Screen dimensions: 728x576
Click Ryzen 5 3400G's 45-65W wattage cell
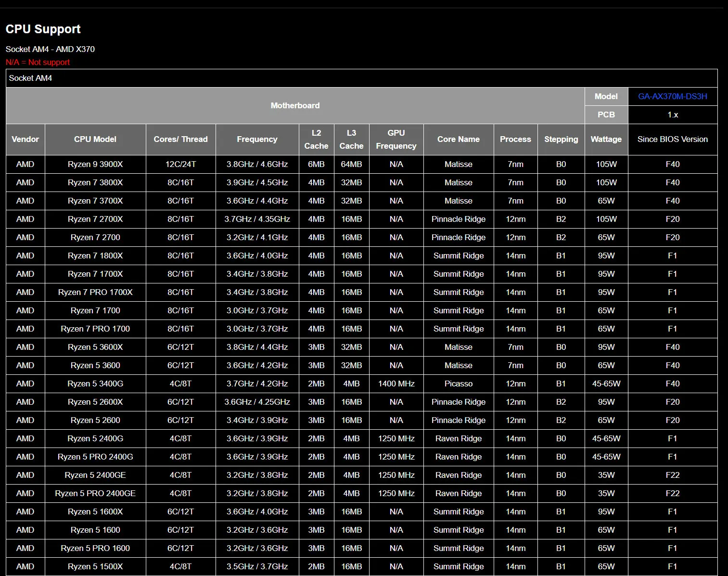606,384
